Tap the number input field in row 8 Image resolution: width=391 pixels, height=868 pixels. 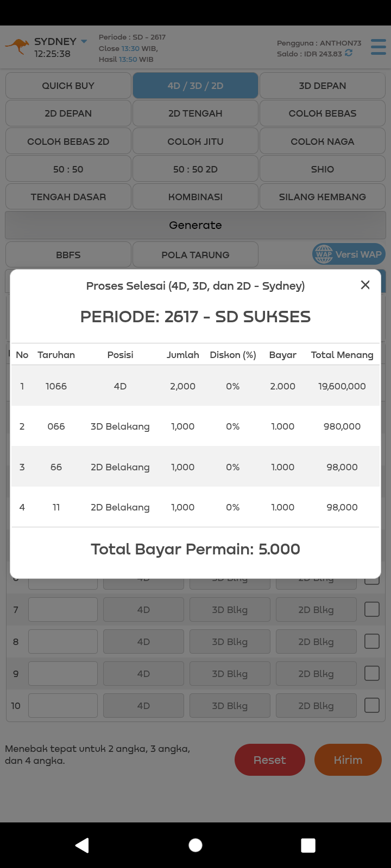[x=63, y=642]
